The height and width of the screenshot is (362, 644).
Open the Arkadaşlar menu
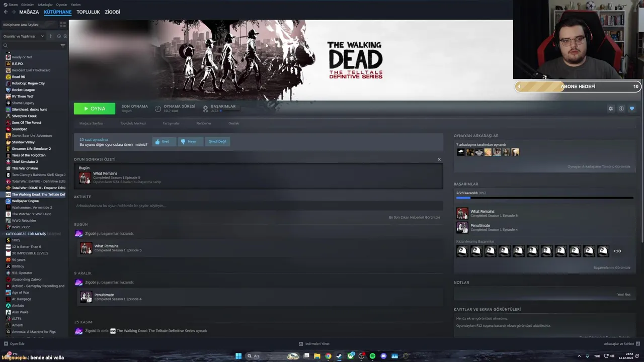45,5
